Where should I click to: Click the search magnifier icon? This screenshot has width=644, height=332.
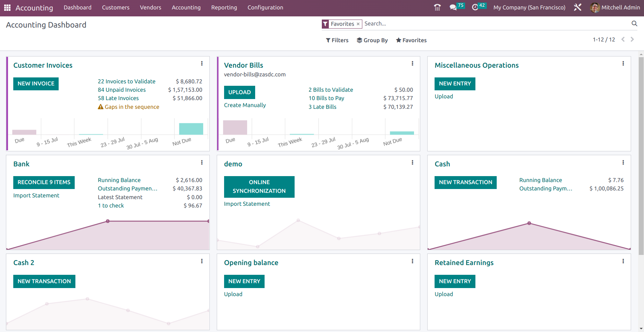click(635, 24)
